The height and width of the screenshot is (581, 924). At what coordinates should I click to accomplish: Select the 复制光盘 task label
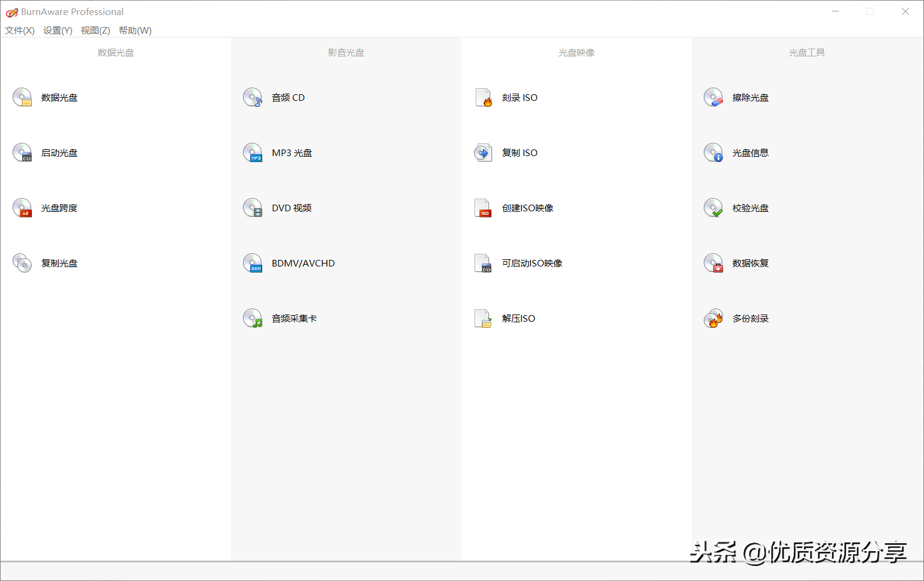(x=59, y=263)
